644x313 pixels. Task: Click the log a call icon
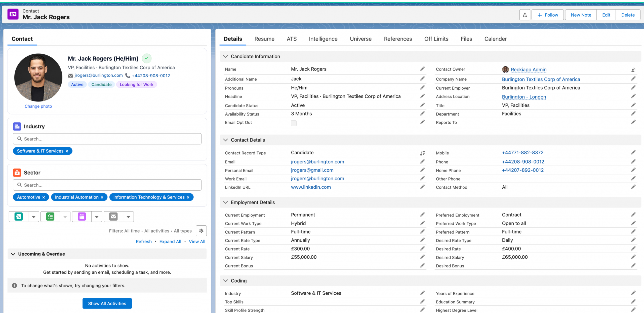[x=19, y=217]
